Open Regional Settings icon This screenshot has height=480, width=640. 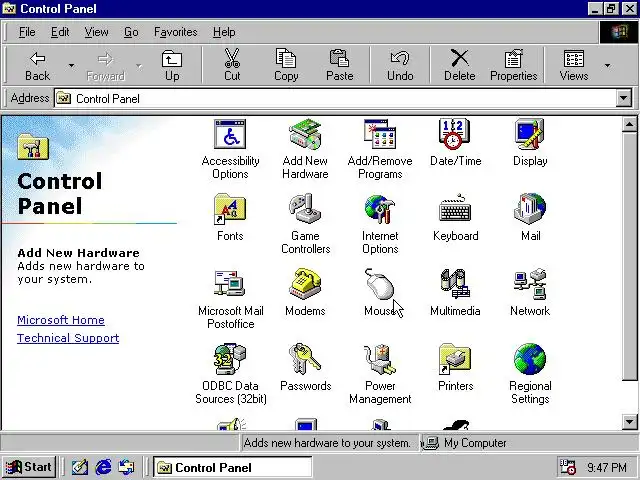point(530,359)
